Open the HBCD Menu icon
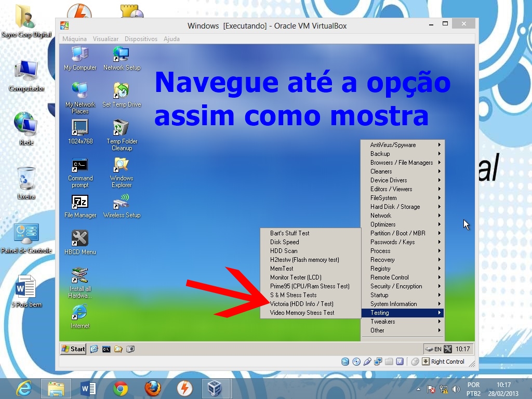 point(80,242)
